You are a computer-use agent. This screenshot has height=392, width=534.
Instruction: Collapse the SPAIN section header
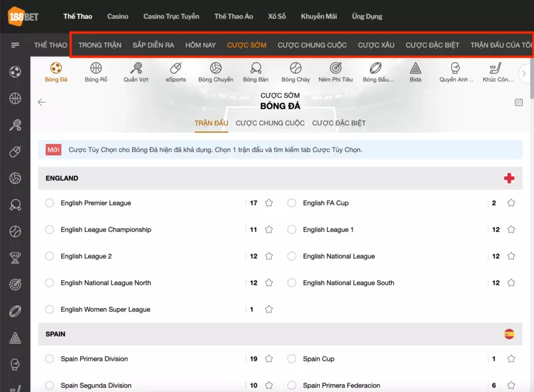point(280,334)
